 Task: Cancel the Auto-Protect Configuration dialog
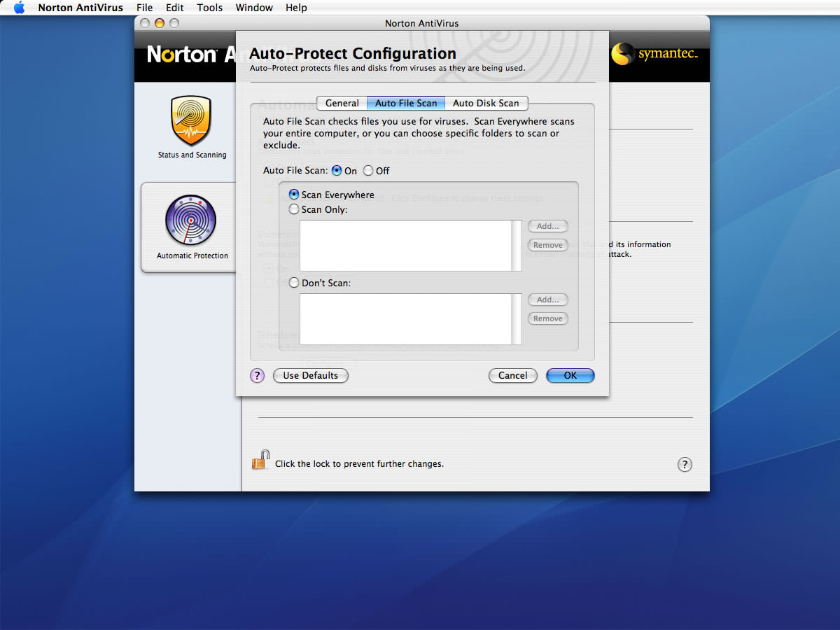click(512, 375)
